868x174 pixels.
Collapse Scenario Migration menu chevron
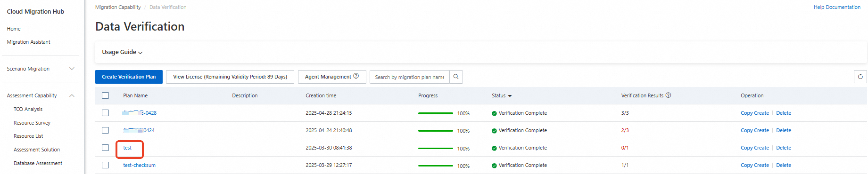click(x=72, y=69)
